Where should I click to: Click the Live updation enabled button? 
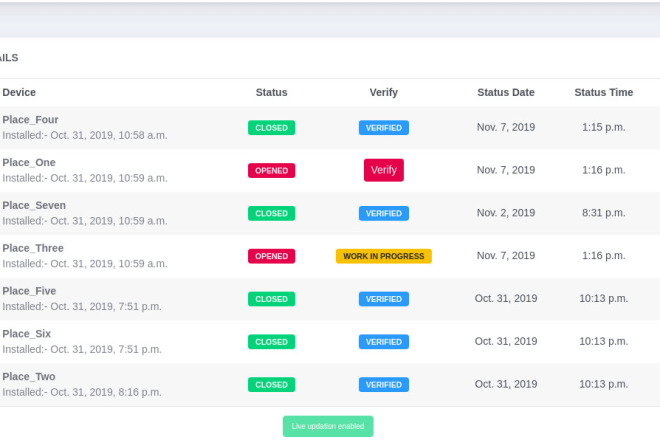point(328,426)
